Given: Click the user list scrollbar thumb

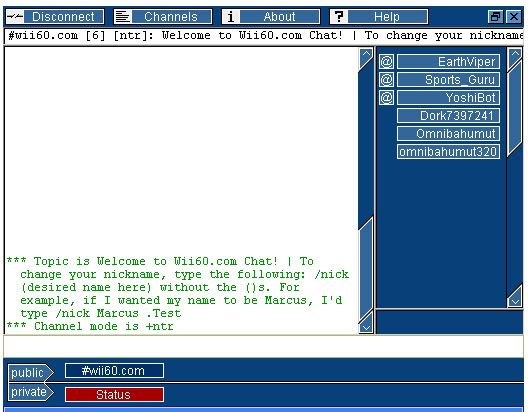Looking at the screenshot, I should point(515,108).
